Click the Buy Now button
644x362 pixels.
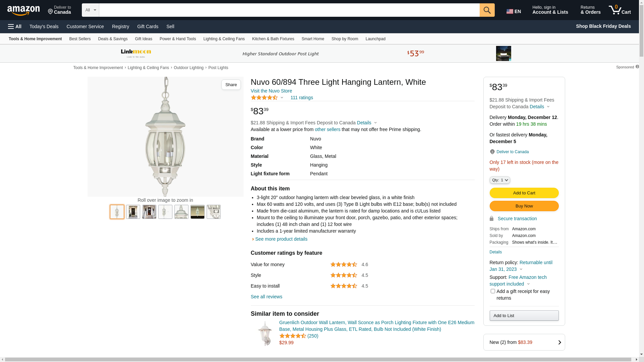[x=524, y=206]
